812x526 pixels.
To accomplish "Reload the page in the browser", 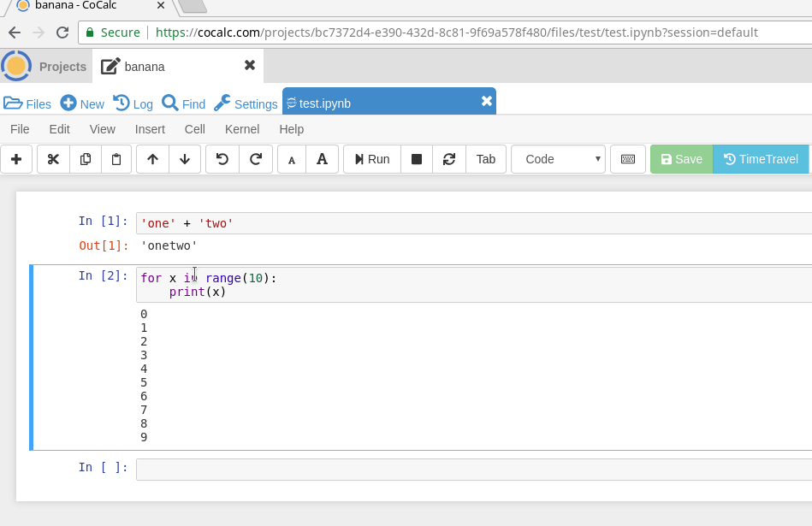I will [x=62, y=33].
